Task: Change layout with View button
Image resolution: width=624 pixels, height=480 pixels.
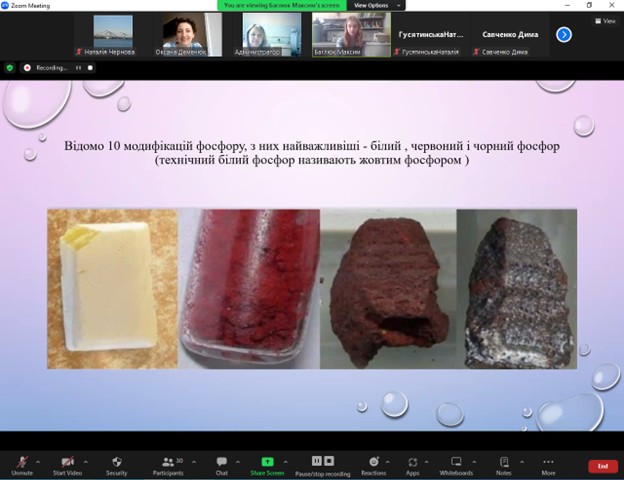Action: tap(605, 21)
